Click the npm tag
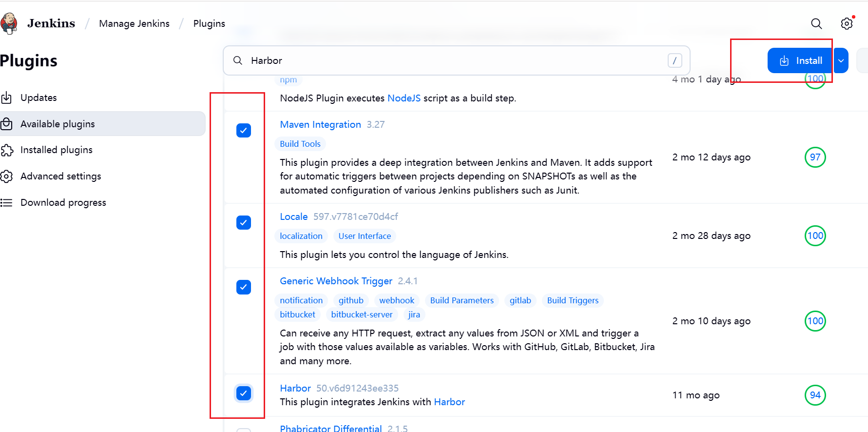The width and height of the screenshot is (868, 432). [289, 79]
